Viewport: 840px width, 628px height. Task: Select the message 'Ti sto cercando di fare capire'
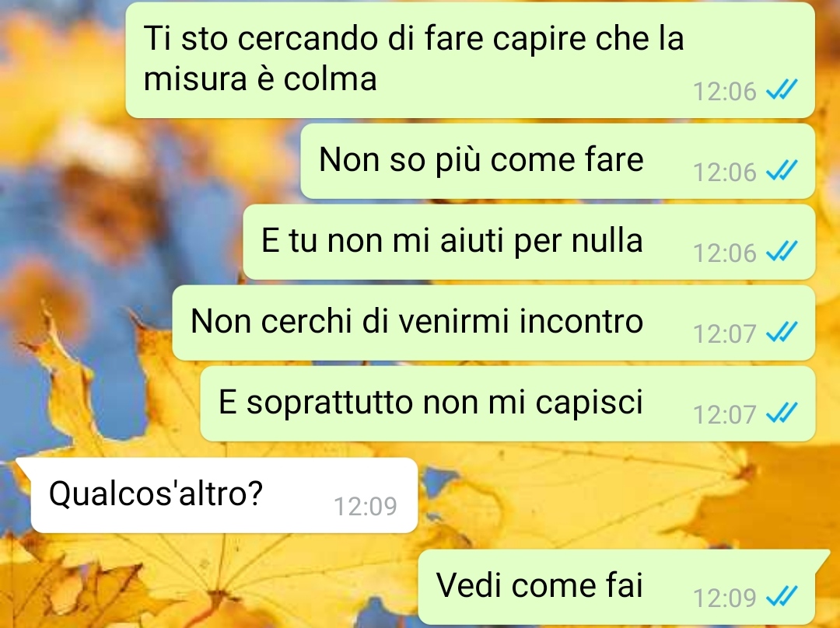[470, 59]
